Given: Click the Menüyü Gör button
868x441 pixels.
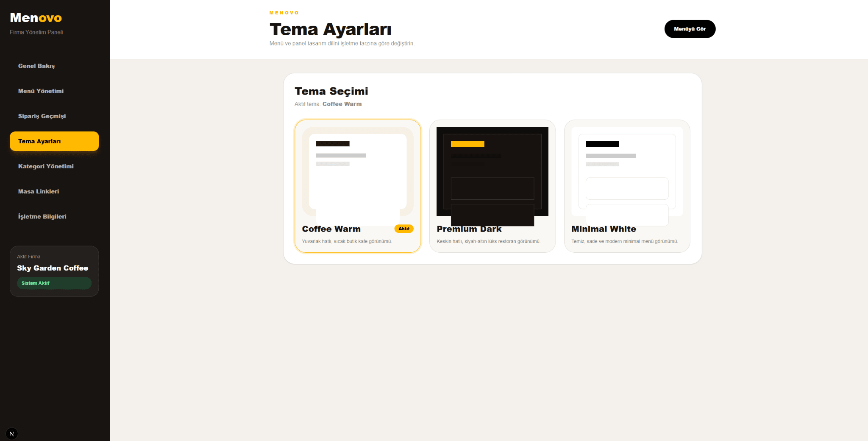Looking at the screenshot, I should pos(690,29).
